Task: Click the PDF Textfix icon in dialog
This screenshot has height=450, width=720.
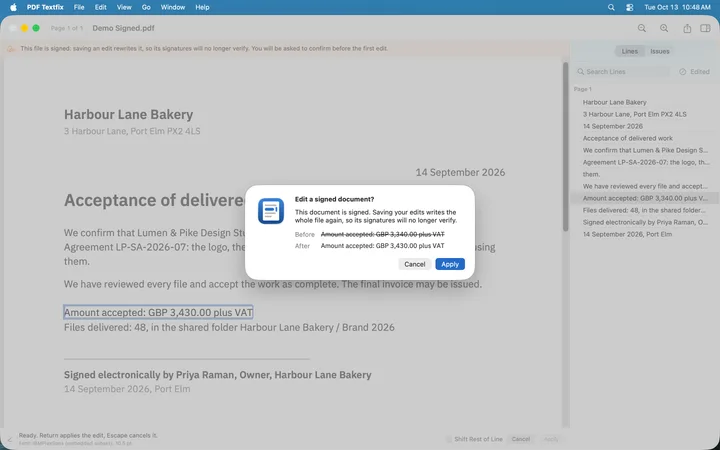Action: (271, 211)
